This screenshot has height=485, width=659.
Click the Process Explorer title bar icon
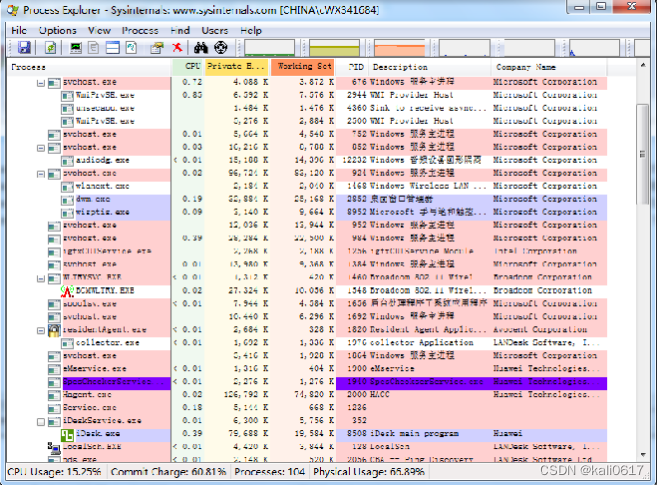click(x=13, y=10)
